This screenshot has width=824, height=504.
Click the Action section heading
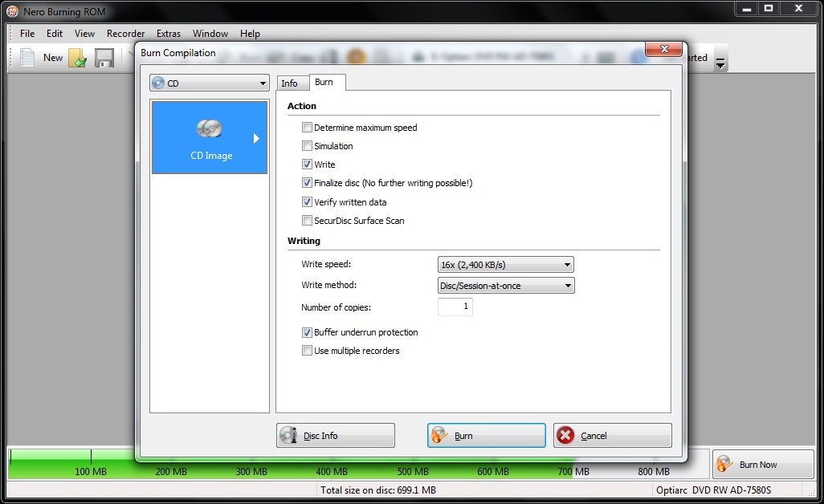click(x=302, y=106)
